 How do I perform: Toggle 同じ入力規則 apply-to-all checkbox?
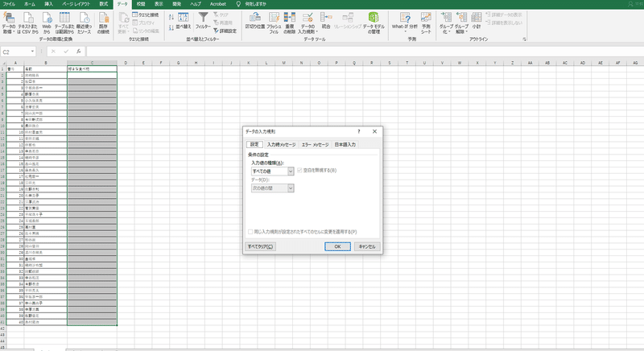(250, 232)
